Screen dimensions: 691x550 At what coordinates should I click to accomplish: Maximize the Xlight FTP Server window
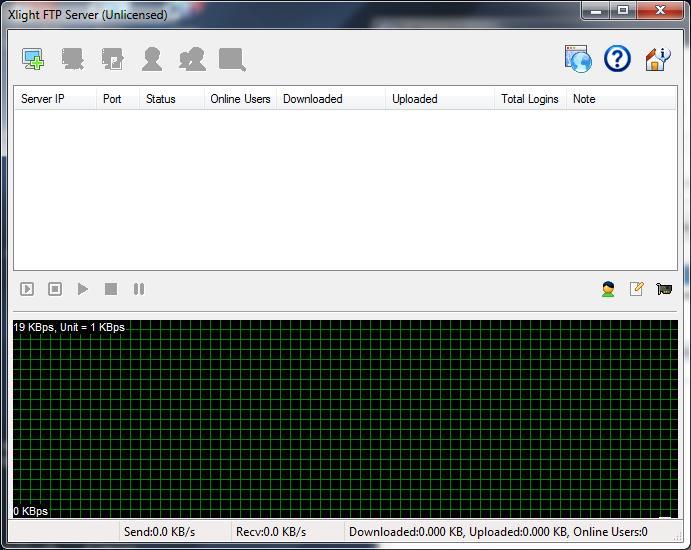point(623,11)
